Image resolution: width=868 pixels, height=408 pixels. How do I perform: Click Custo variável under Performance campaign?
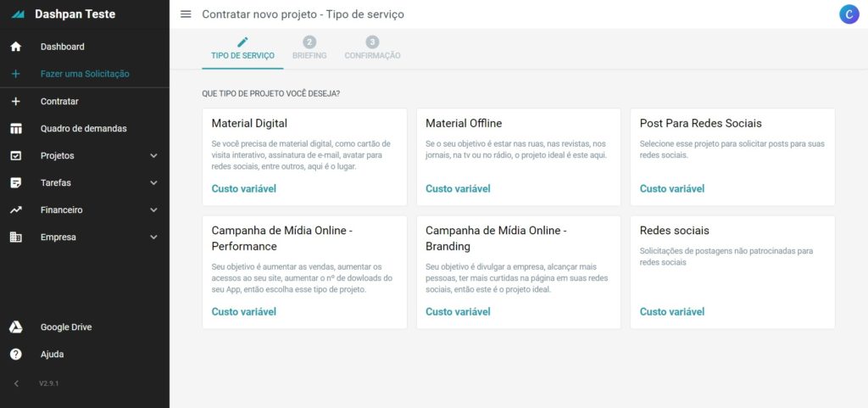click(x=243, y=311)
